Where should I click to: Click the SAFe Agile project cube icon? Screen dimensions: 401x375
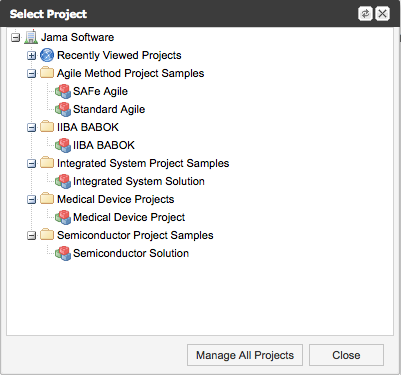point(63,91)
